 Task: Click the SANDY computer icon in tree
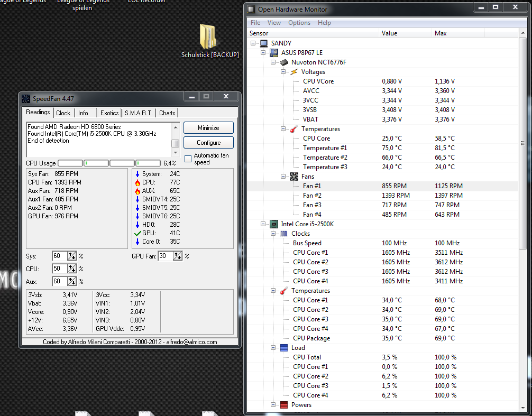click(x=264, y=43)
